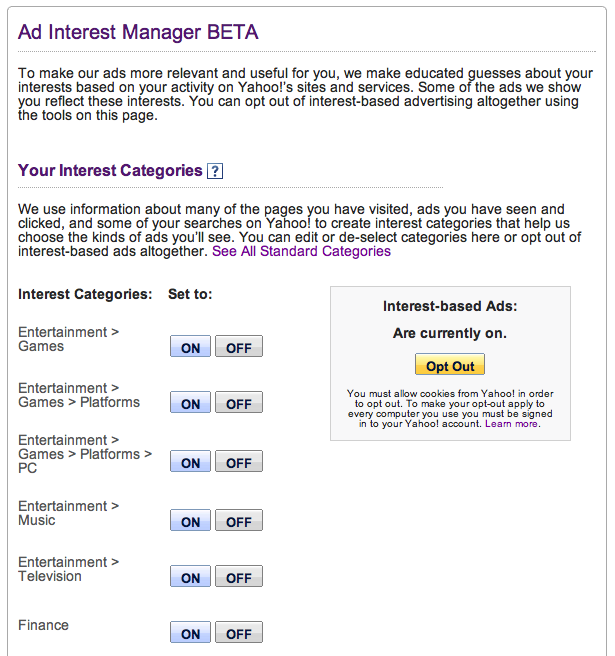615x656 pixels.
Task: Click the Your Interest Categories heading
Action: (110, 171)
